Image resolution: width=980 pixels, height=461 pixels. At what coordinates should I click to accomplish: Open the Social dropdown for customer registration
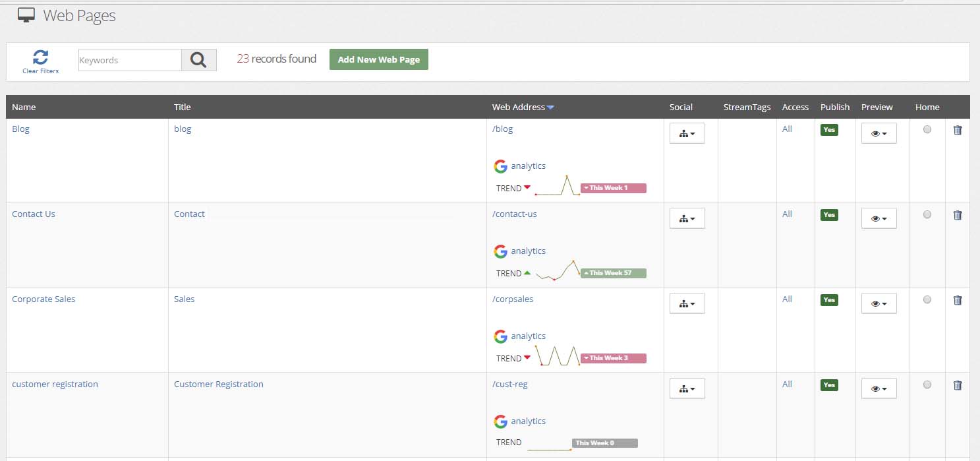pyautogui.click(x=687, y=388)
